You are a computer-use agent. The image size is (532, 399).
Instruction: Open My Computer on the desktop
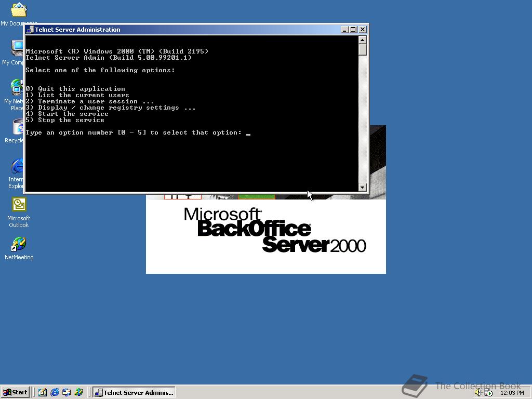(x=17, y=48)
